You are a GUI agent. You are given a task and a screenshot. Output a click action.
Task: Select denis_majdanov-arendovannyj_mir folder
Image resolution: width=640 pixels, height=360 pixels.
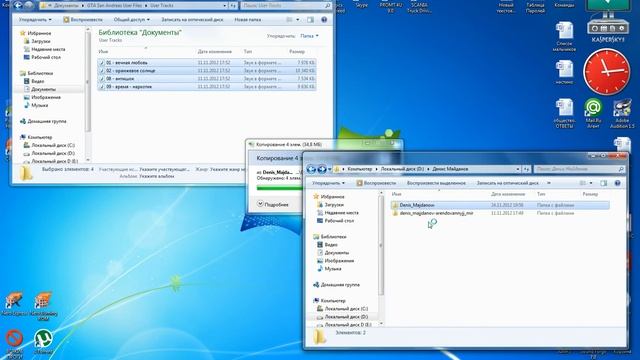(500, 213)
